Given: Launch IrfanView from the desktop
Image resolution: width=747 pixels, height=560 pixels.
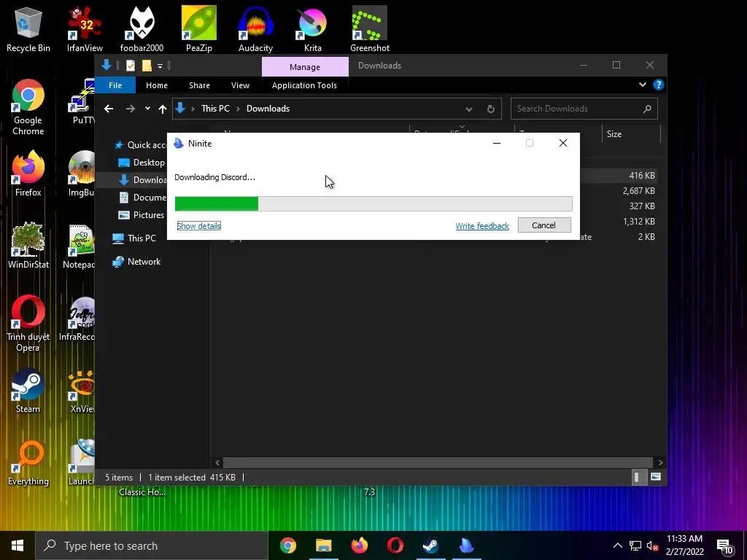Looking at the screenshot, I should coord(85,28).
